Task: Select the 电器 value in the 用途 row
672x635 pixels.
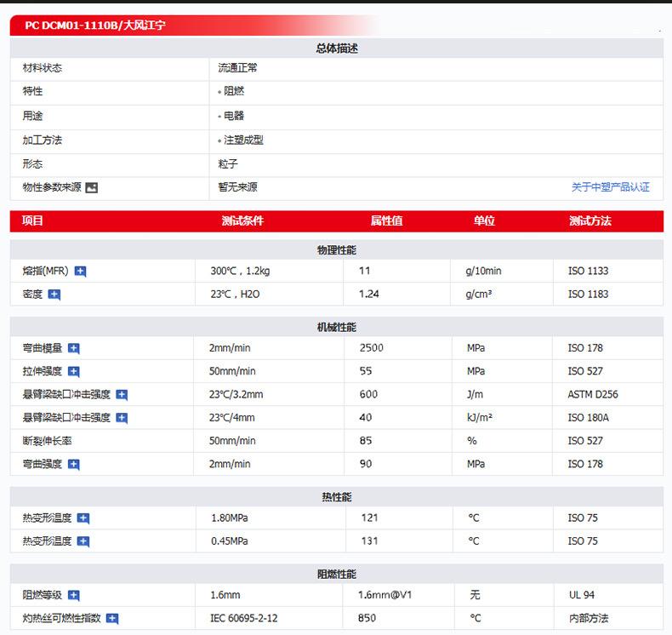Action: tap(234, 116)
